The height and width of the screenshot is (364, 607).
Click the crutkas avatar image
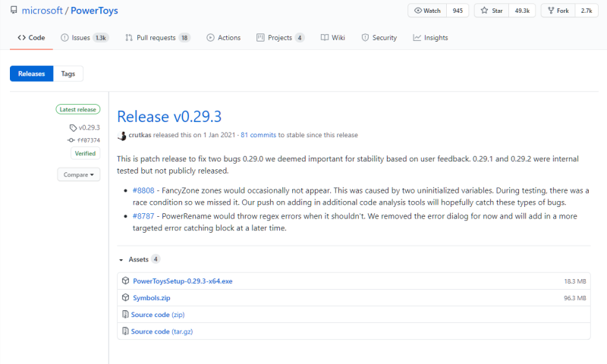122,136
